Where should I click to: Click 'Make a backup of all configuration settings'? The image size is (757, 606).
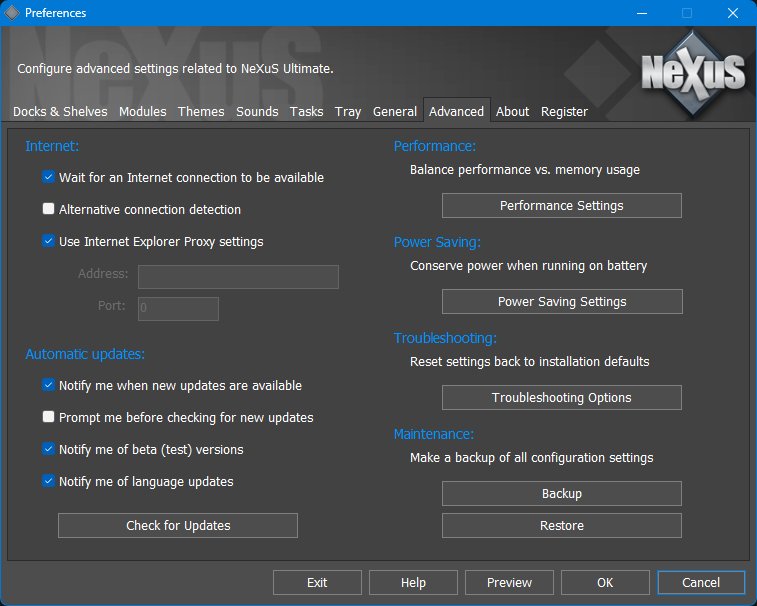coord(532,458)
